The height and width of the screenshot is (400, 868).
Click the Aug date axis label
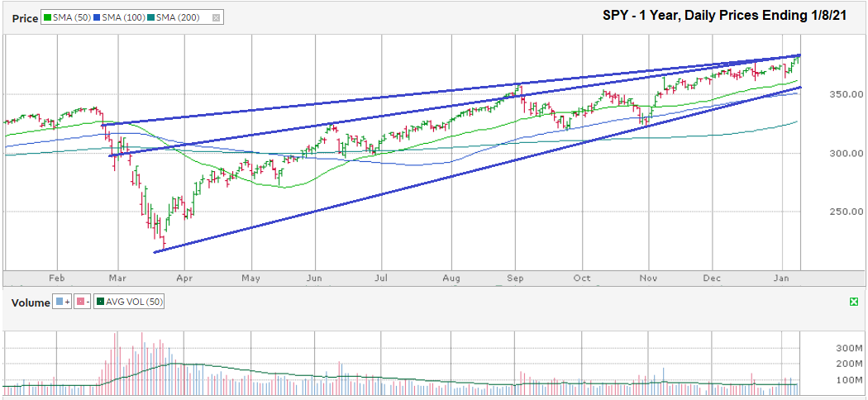[451, 279]
